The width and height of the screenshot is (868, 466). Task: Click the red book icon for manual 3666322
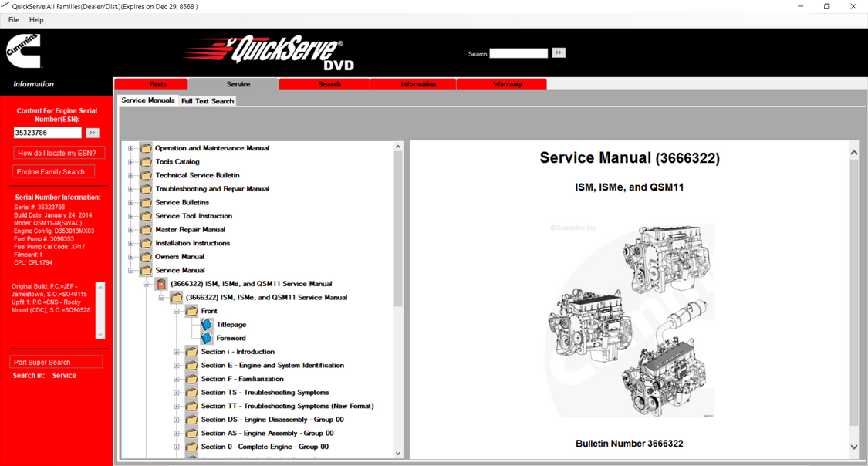160,283
